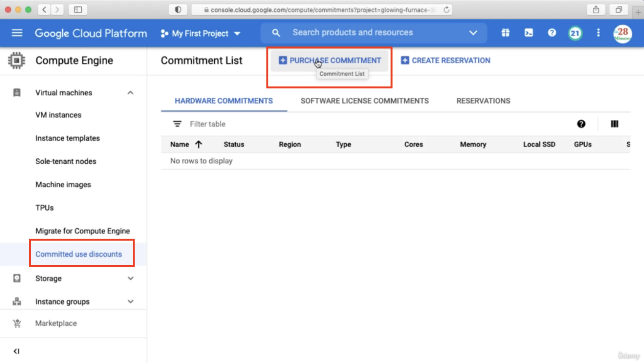
Task: Switch to Reservations tab
Action: point(483,101)
